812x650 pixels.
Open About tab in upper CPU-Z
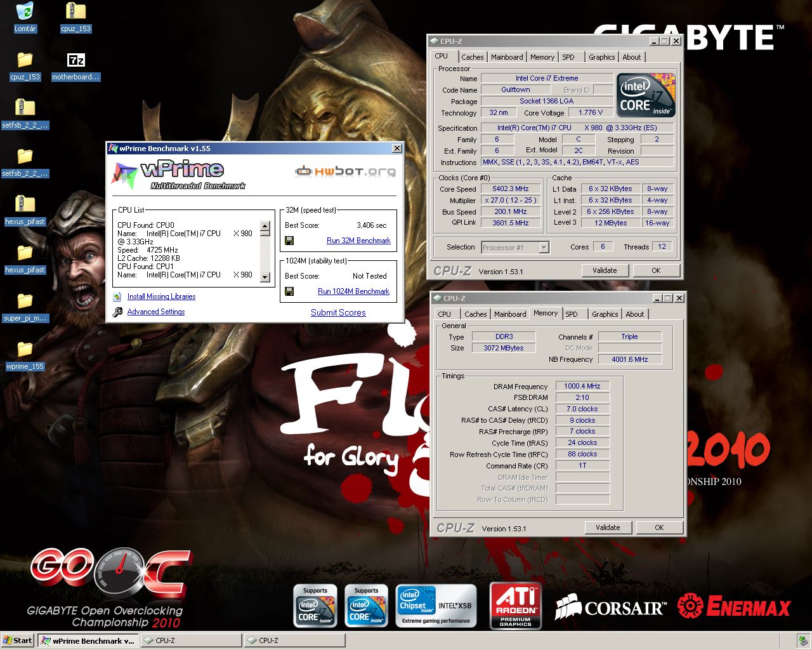pyautogui.click(x=632, y=57)
